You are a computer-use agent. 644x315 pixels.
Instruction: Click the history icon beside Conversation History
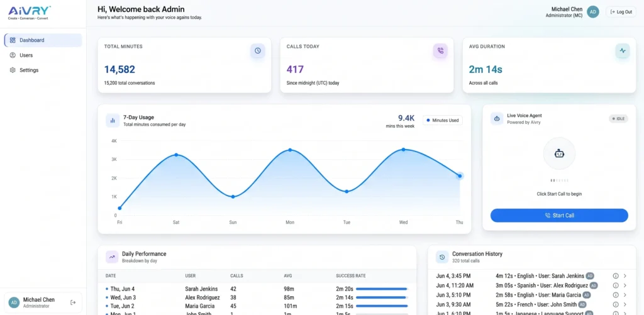point(442,257)
